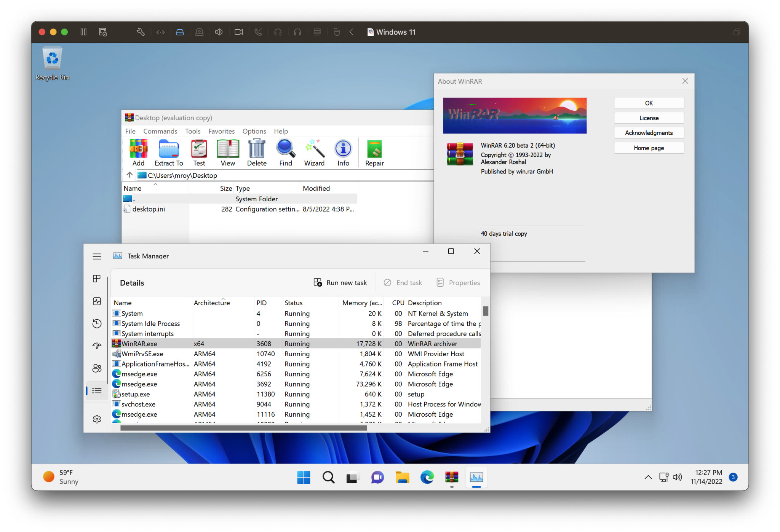Image resolution: width=780 pixels, height=532 pixels.
Task: Open Details page in Task Manager sidebar
Action: (97, 390)
